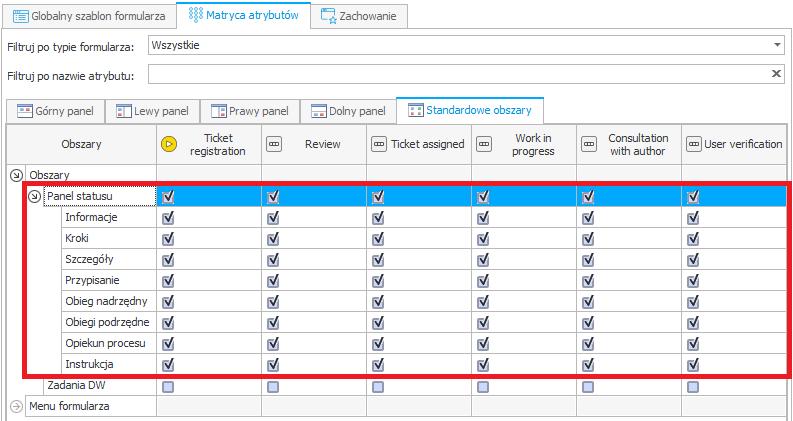The width and height of the screenshot is (793, 421).
Task: Click the step icon next to Review column
Action: pyautogui.click(x=274, y=144)
